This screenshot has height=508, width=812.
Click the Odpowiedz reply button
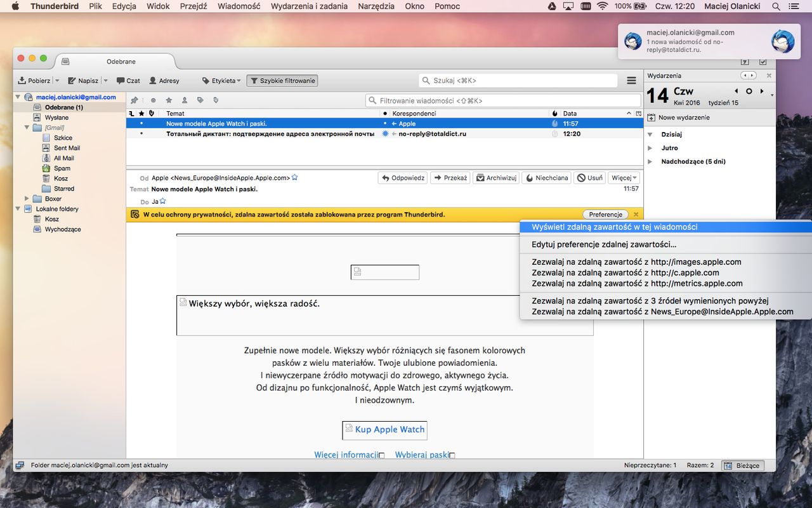click(x=403, y=178)
